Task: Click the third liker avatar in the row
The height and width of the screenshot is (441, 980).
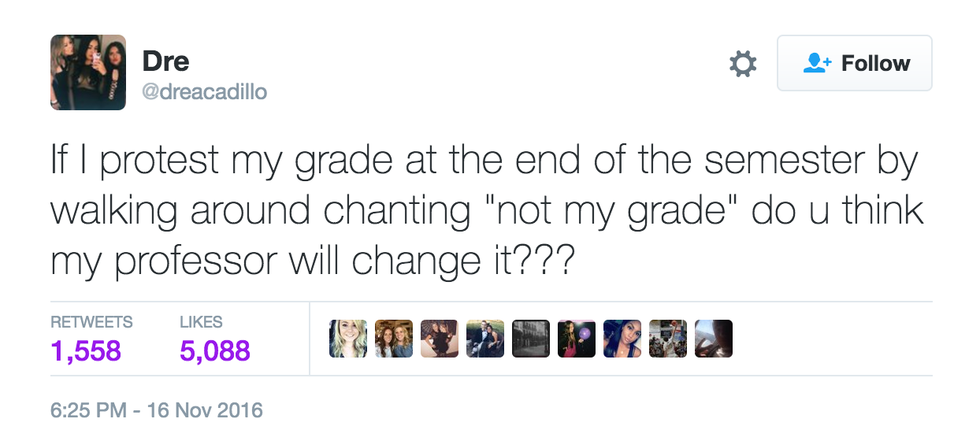Action: [439, 339]
